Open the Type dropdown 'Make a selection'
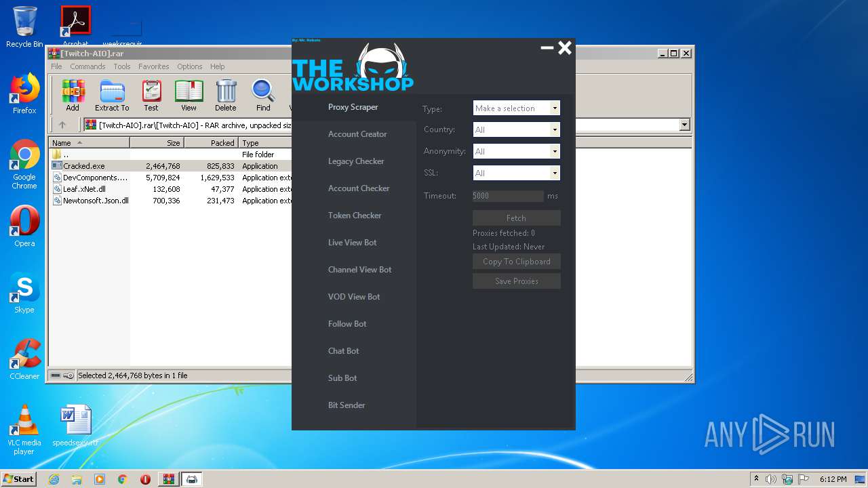This screenshot has width=868, height=488. point(516,108)
